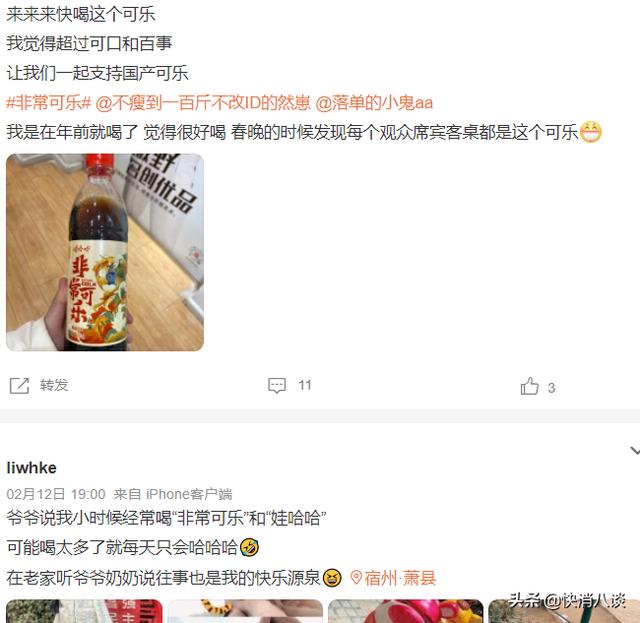This screenshot has width=640, height=623.
Task: Open third thumbnail with red object
Action: tap(406, 611)
